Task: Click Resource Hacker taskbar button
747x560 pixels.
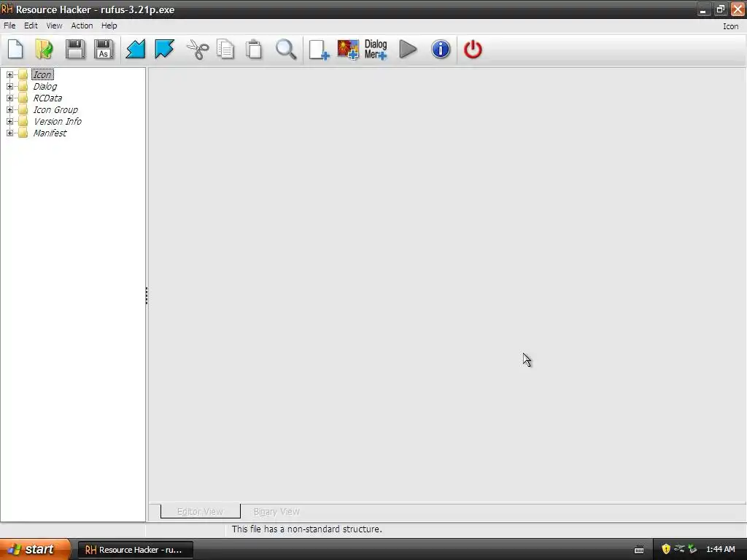Action: [x=135, y=550]
